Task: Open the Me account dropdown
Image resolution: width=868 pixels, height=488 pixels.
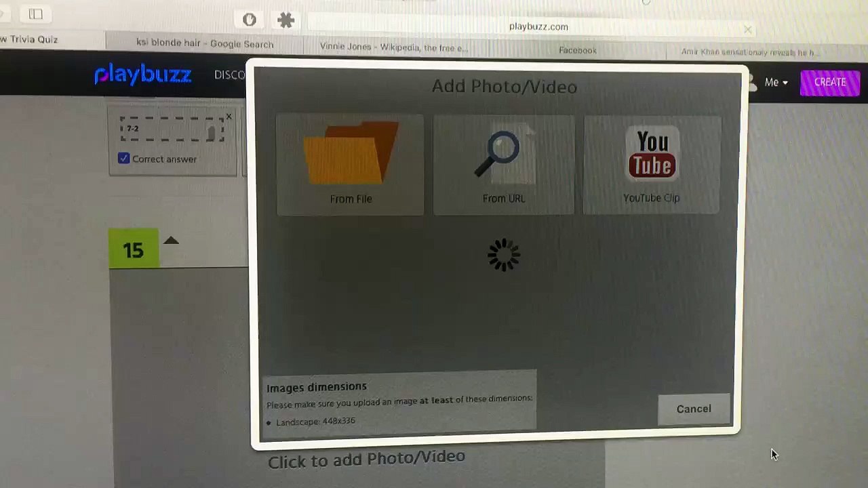Action: tap(776, 82)
